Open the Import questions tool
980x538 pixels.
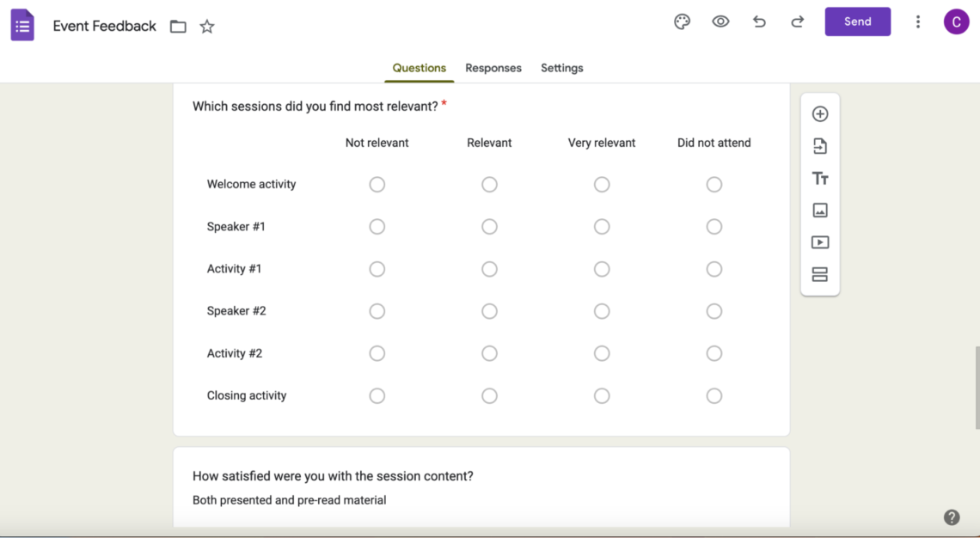pyautogui.click(x=820, y=145)
